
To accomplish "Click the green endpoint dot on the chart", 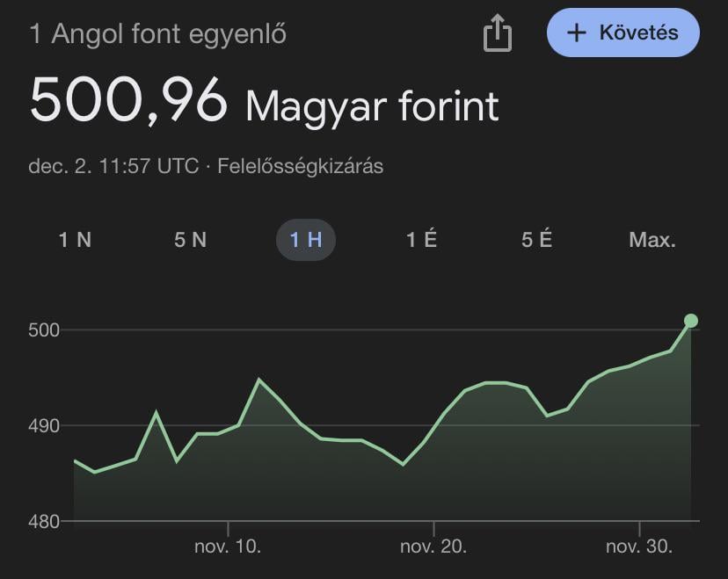I will (x=690, y=321).
